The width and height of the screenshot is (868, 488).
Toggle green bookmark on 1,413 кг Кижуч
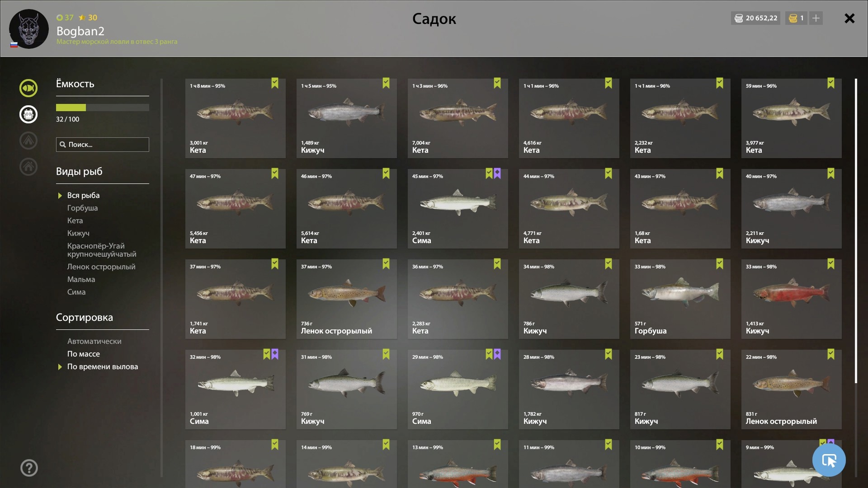click(x=831, y=264)
